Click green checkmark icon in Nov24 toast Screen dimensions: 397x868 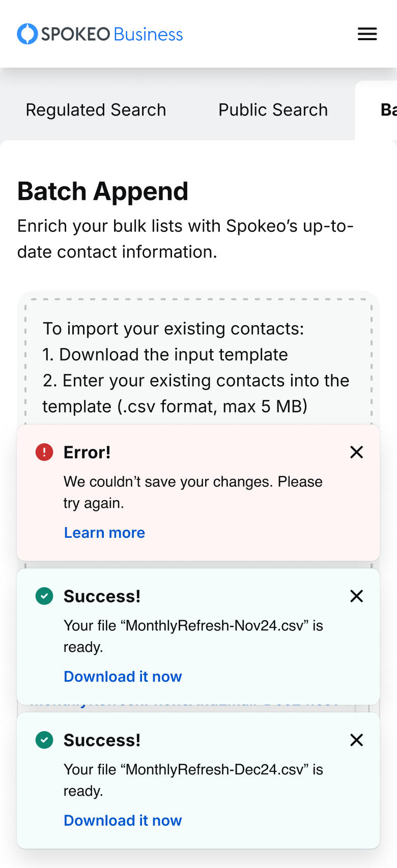pos(44,596)
